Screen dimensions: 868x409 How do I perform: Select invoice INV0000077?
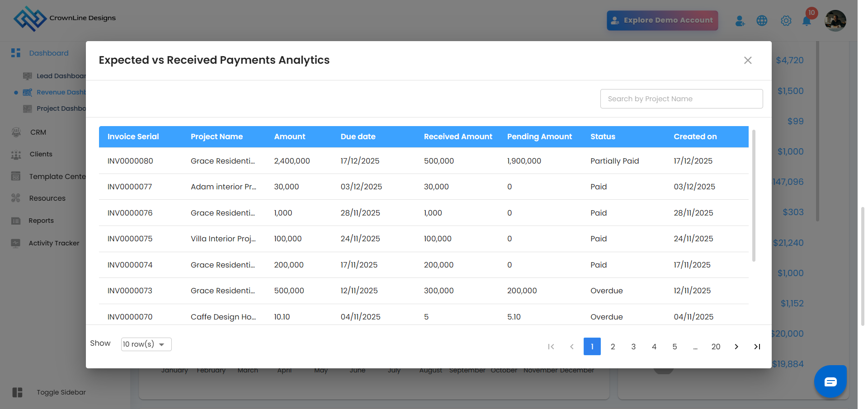coord(130,187)
